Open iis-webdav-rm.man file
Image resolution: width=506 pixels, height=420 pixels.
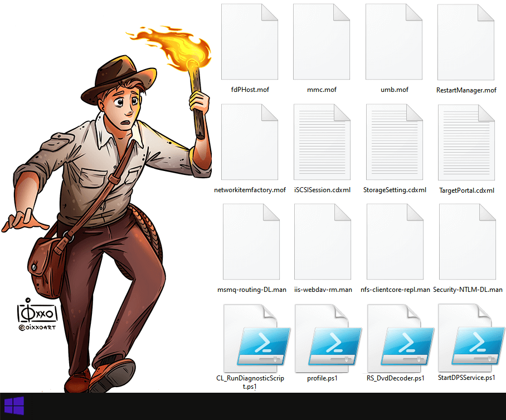tap(323, 242)
